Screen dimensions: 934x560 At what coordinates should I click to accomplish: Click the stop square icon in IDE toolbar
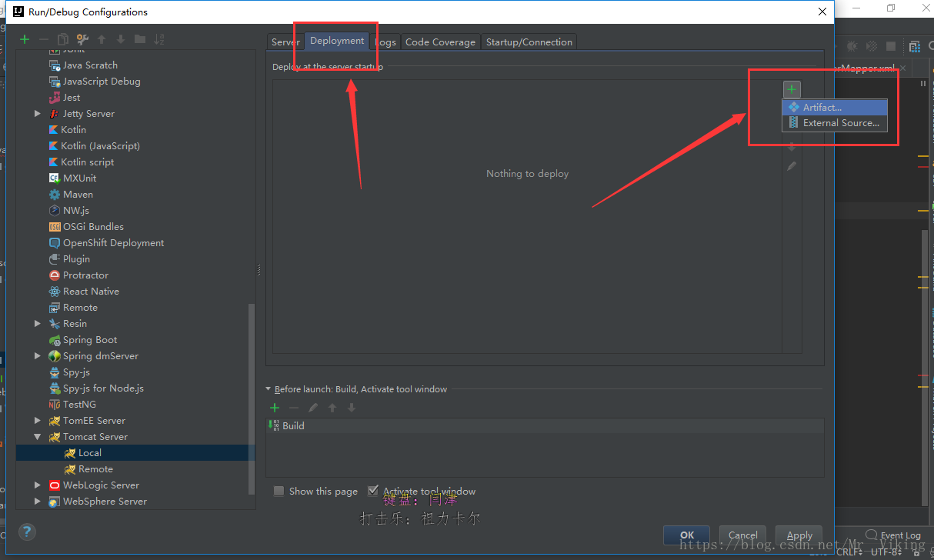[891, 46]
